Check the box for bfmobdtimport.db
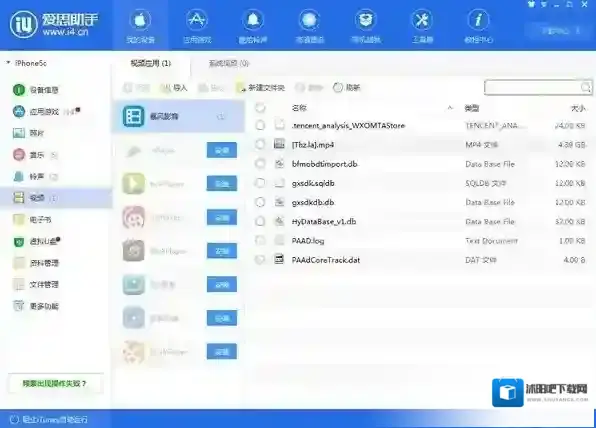This screenshot has width=596, height=428. click(260, 164)
